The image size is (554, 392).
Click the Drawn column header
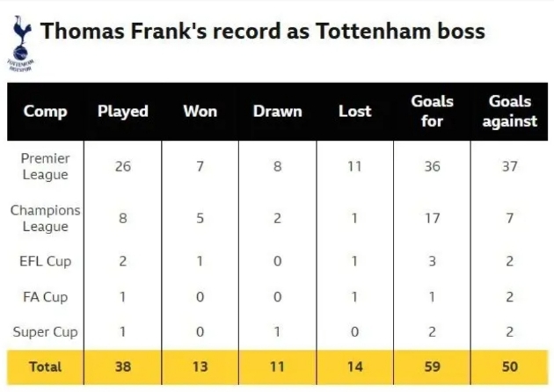point(277,112)
